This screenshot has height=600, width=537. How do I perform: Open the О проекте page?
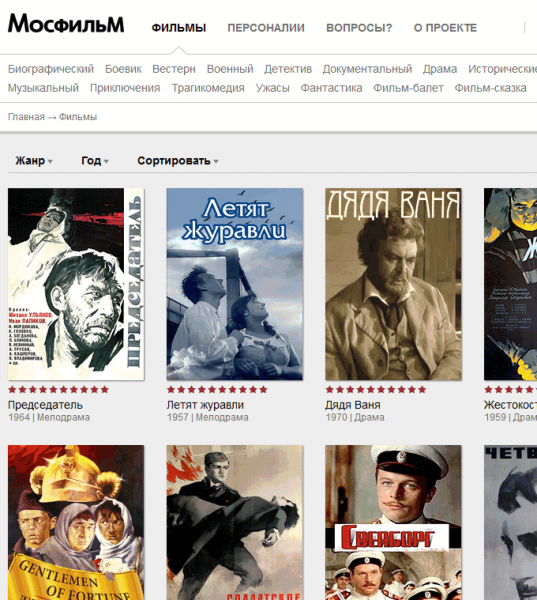point(445,28)
